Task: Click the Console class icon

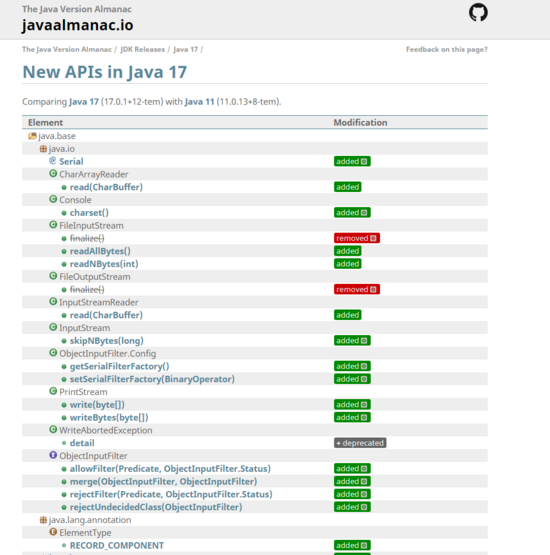Action: click(53, 199)
